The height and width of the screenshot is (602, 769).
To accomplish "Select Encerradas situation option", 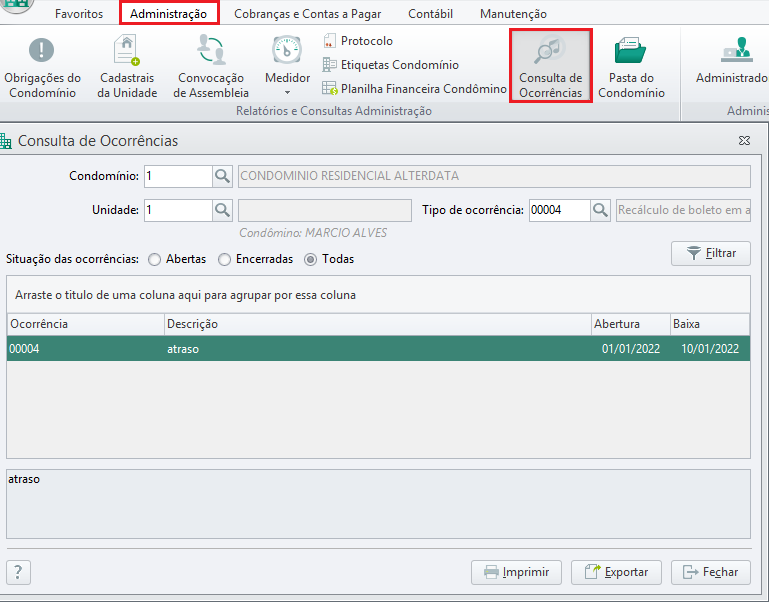I will pos(256,259).
